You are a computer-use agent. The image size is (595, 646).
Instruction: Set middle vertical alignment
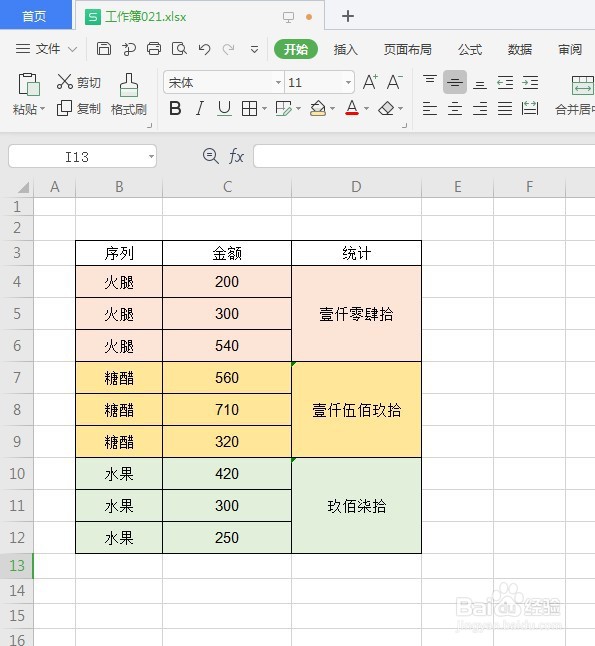pos(455,82)
